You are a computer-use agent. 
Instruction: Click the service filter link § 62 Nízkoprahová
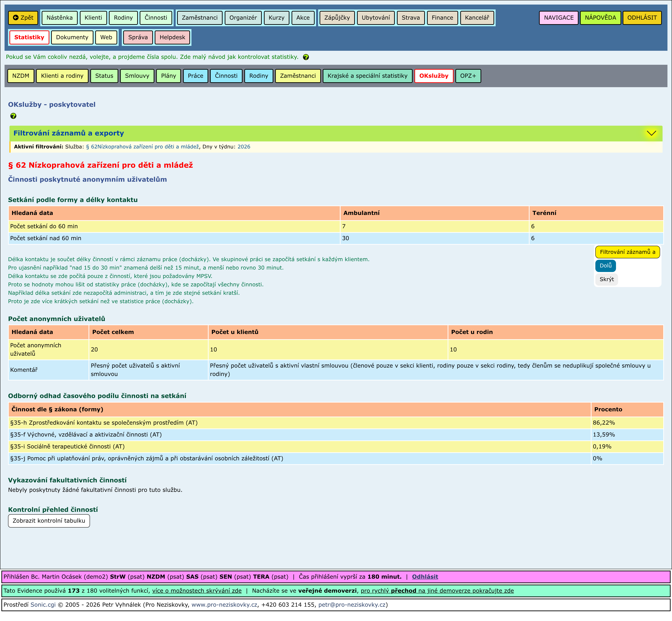(x=142, y=147)
